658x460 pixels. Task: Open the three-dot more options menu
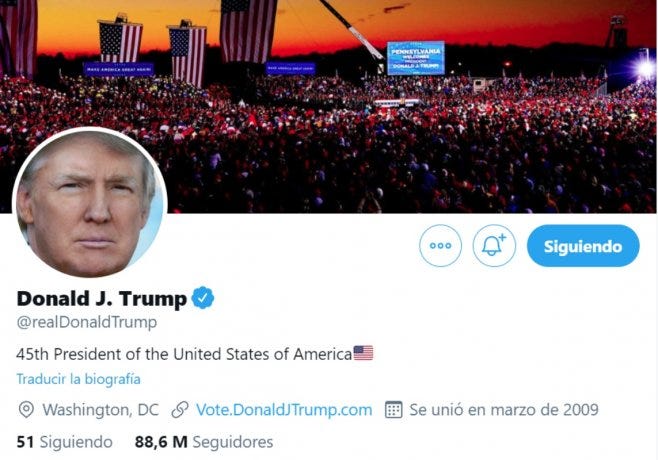[440, 246]
